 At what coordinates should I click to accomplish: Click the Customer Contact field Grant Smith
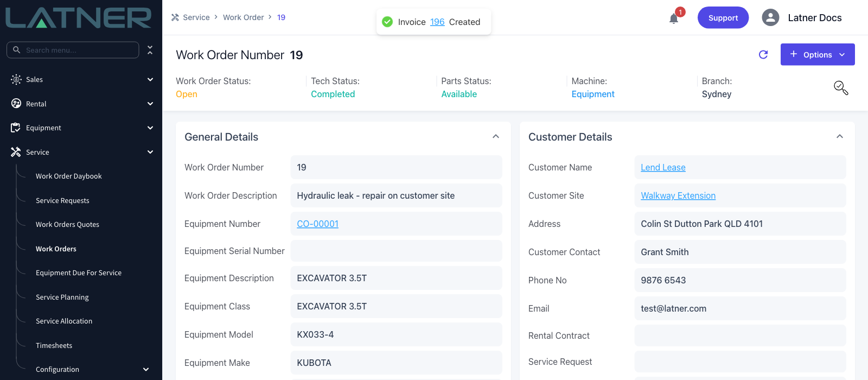[x=740, y=252]
